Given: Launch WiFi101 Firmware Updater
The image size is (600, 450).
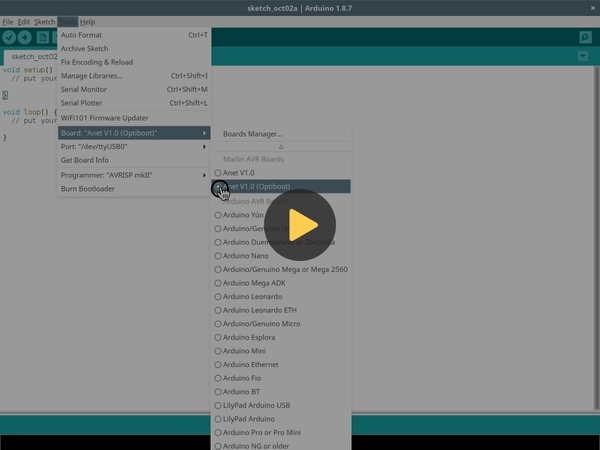Looking at the screenshot, I should (134, 118).
